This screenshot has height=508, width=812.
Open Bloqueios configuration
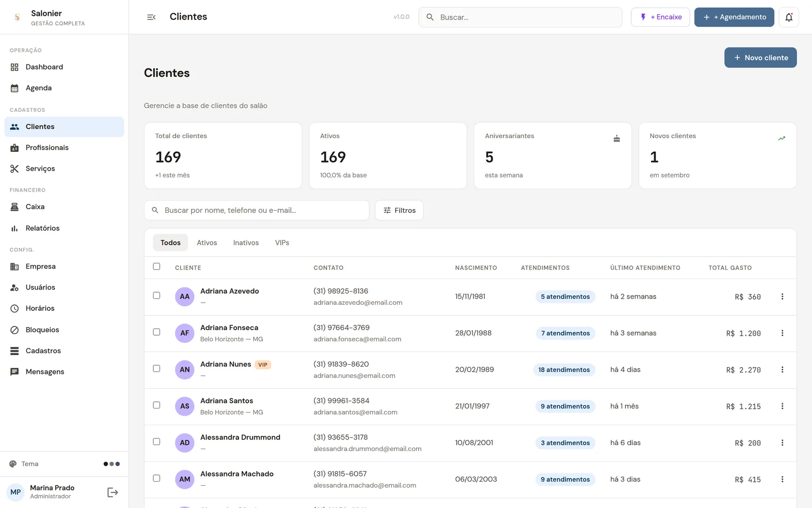64,330
